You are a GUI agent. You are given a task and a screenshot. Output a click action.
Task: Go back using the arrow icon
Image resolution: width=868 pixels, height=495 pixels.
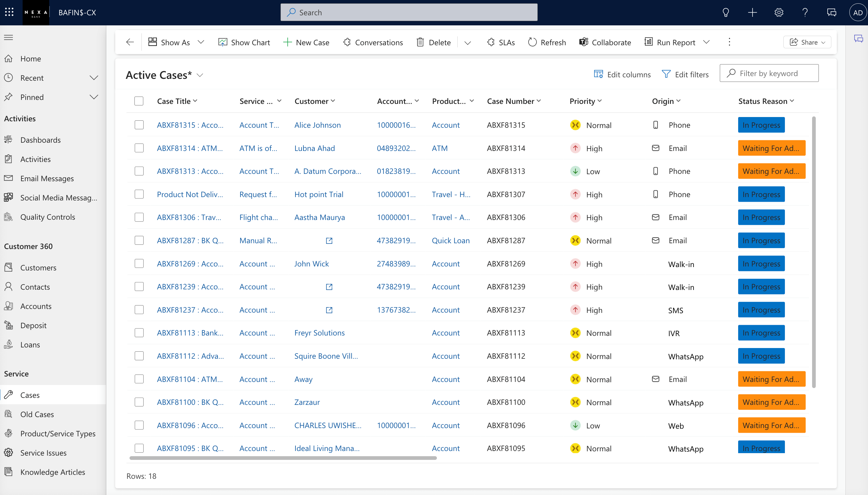click(130, 42)
